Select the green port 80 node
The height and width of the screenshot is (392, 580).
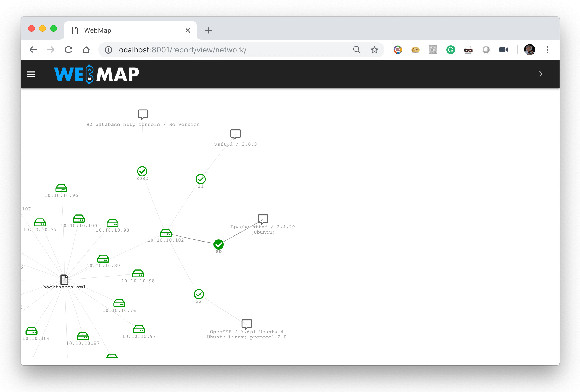(218, 244)
